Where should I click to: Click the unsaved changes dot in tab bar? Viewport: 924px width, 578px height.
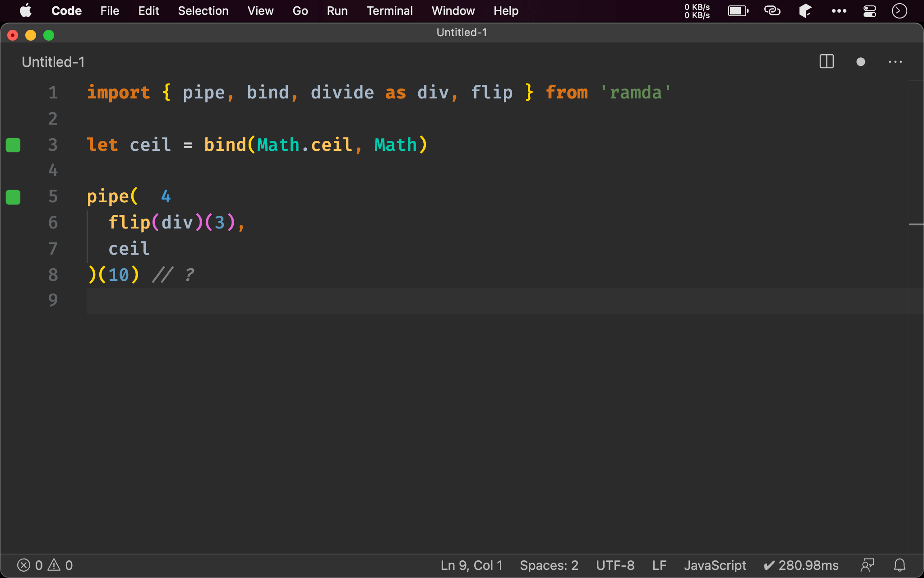click(x=860, y=62)
